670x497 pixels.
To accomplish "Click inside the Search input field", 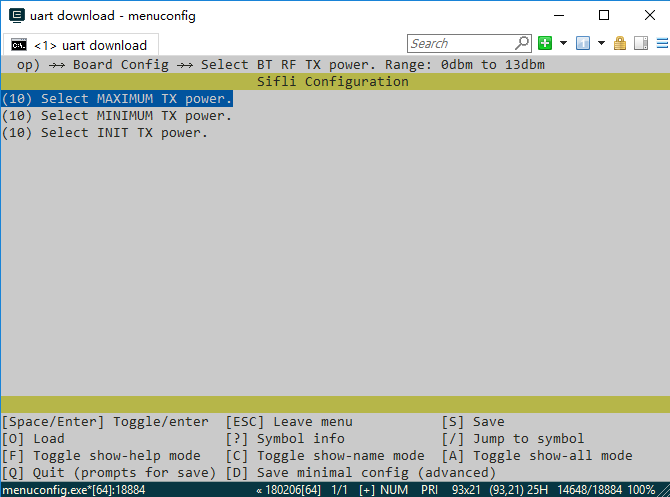I will pos(460,43).
